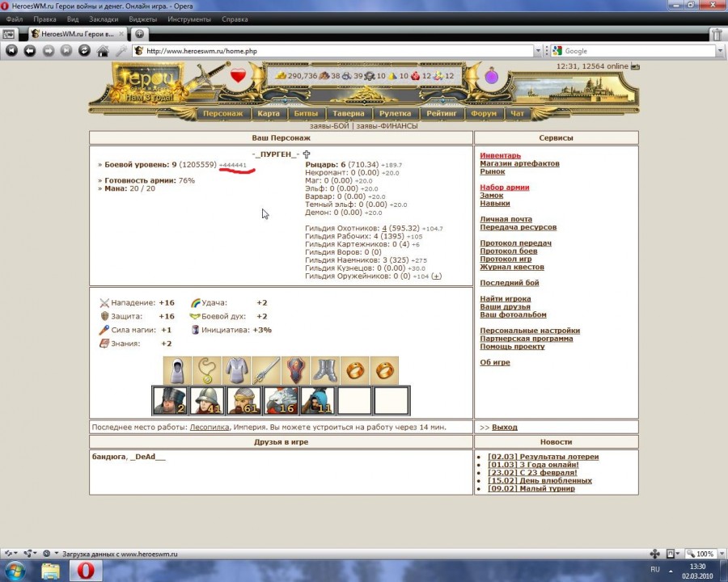Go forward with the forward arrow
This screenshot has width=728, height=582.
[49, 51]
